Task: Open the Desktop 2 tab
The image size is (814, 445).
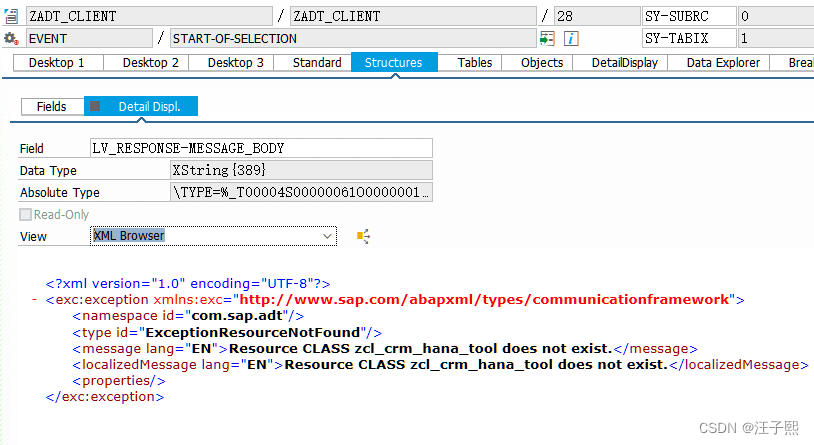Action: [x=151, y=62]
